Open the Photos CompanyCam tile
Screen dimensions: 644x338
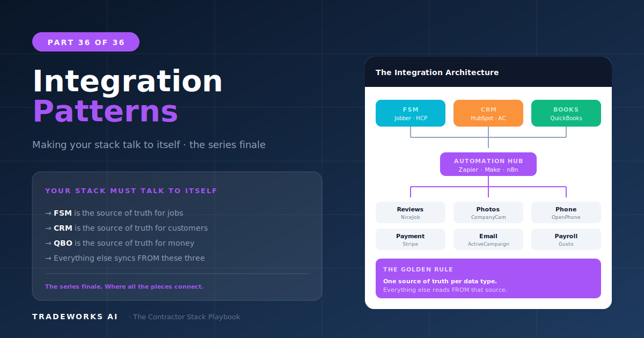[488, 212]
